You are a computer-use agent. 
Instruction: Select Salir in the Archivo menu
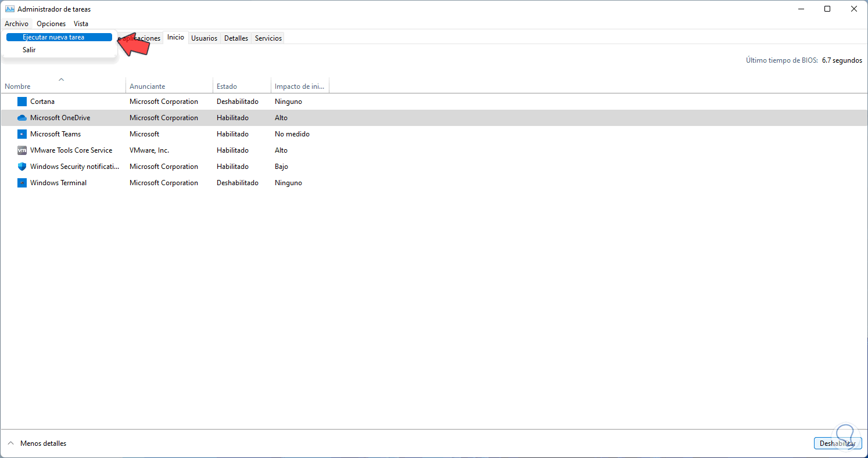(x=29, y=50)
